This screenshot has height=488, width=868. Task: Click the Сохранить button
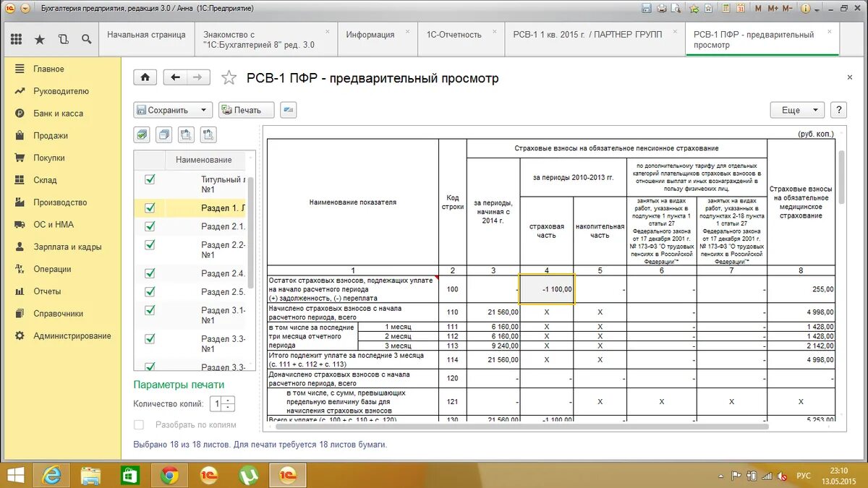pos(165,110)
